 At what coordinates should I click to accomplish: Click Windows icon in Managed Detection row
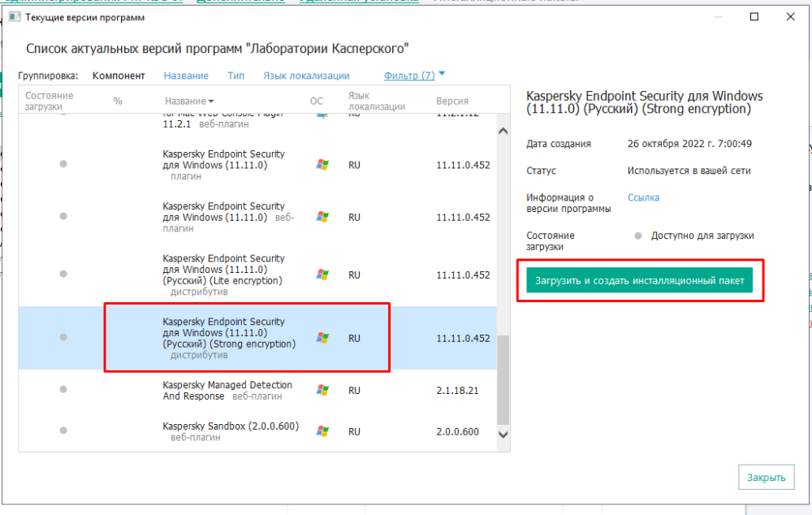click(x=322, y=390)
